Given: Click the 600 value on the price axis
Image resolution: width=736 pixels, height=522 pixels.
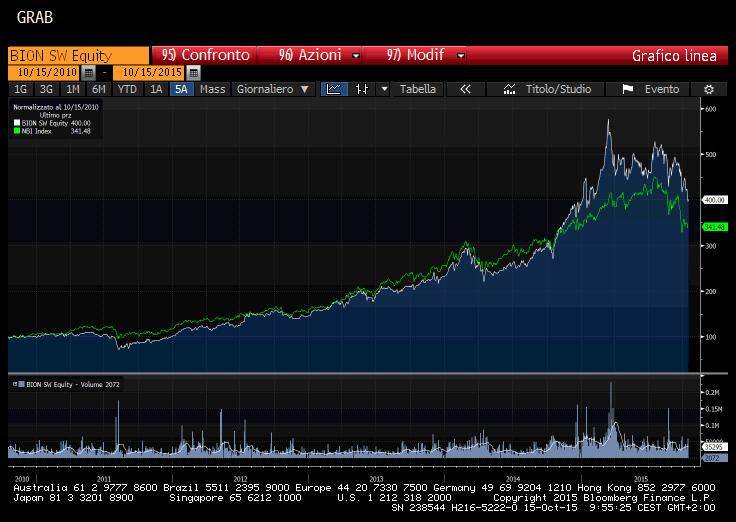Looking at the screenshot, I should tap(711, 109).
